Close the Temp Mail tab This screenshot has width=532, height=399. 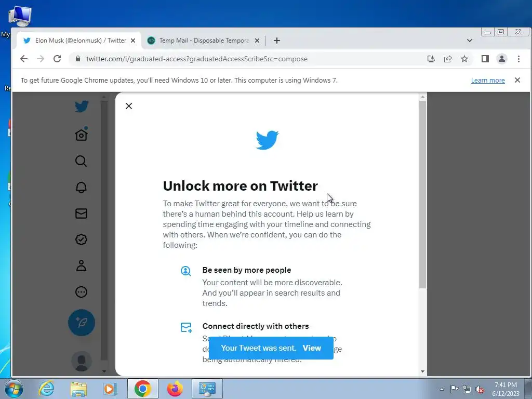pyautogui.click(x=257, y=41)
